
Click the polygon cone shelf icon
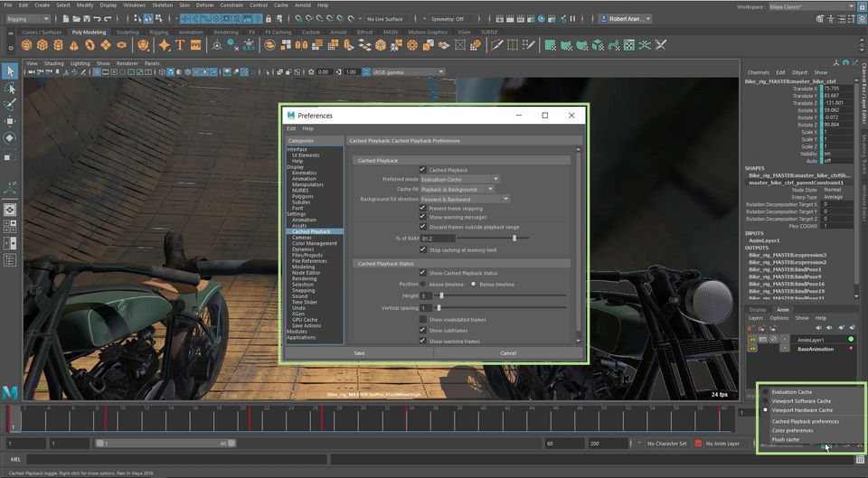coord(74,44)
